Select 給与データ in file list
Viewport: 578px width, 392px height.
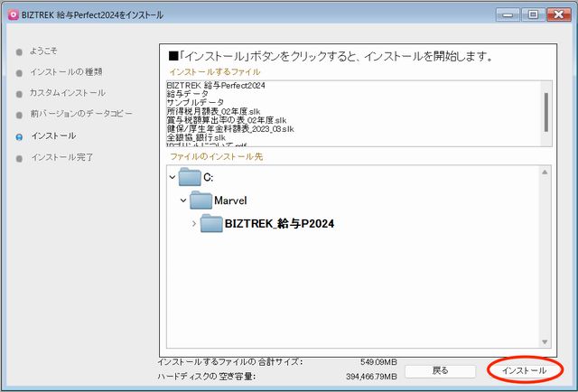point(188,94)
